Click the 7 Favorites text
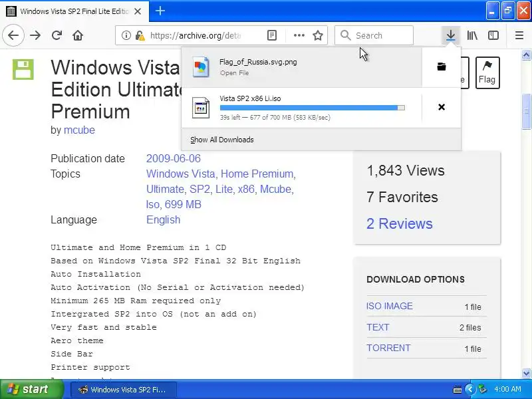The image size is (532, 399). click(x=402, y=197)
